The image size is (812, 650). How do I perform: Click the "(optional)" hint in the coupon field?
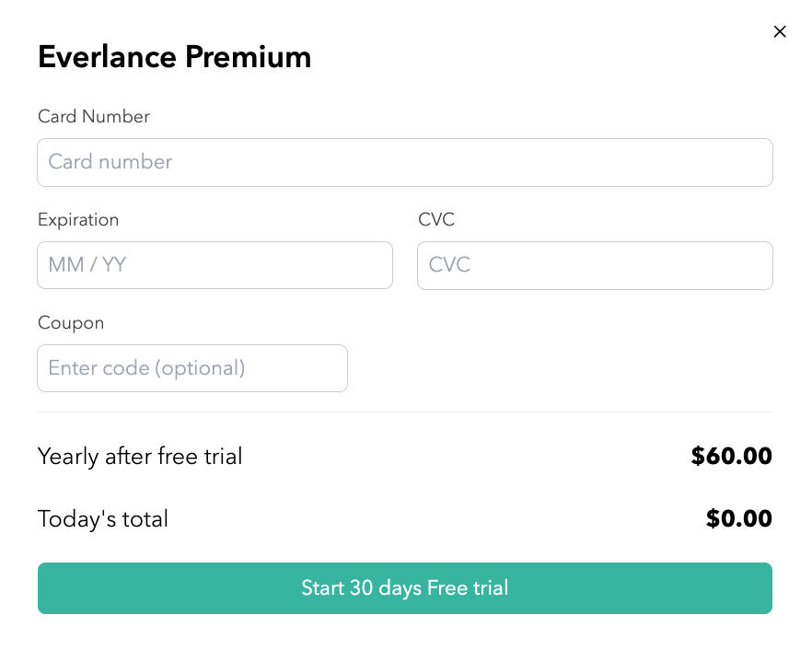[200, 368]
